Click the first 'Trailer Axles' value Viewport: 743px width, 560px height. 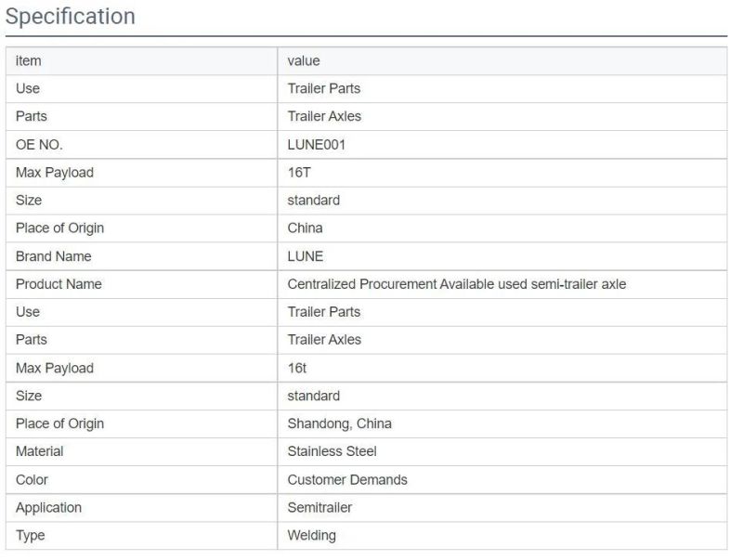pos(324,116)
